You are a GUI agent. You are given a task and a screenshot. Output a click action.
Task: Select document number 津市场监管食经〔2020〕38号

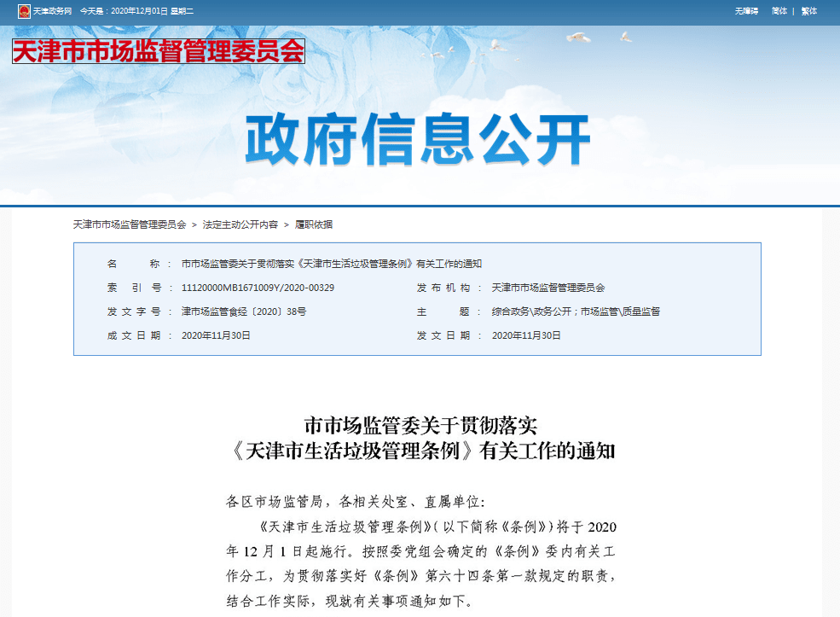pos(244,311)
